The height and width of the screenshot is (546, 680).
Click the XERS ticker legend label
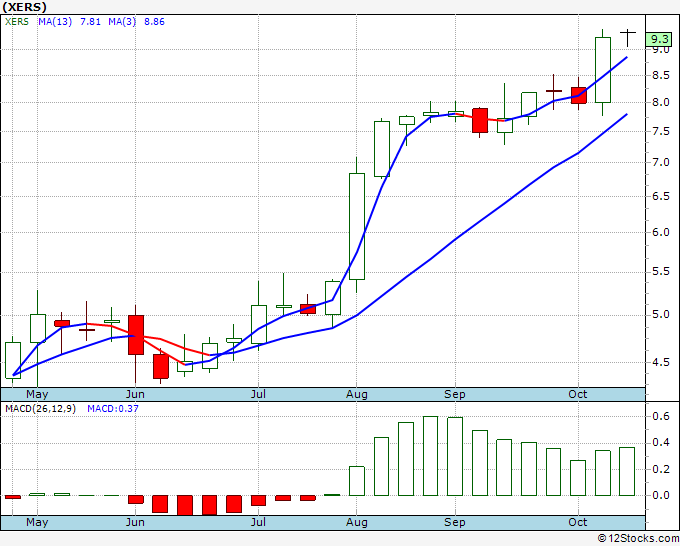(x=16, y=22)
